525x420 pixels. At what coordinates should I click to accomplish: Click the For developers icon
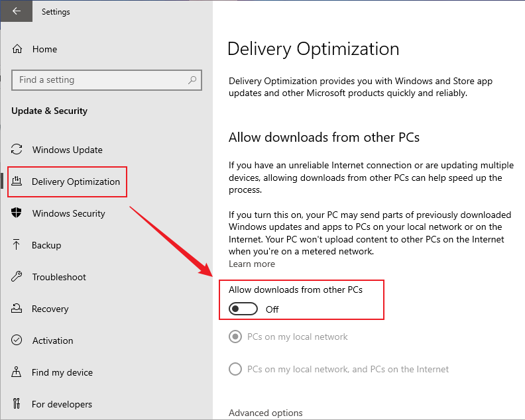(x=18, y=404)
